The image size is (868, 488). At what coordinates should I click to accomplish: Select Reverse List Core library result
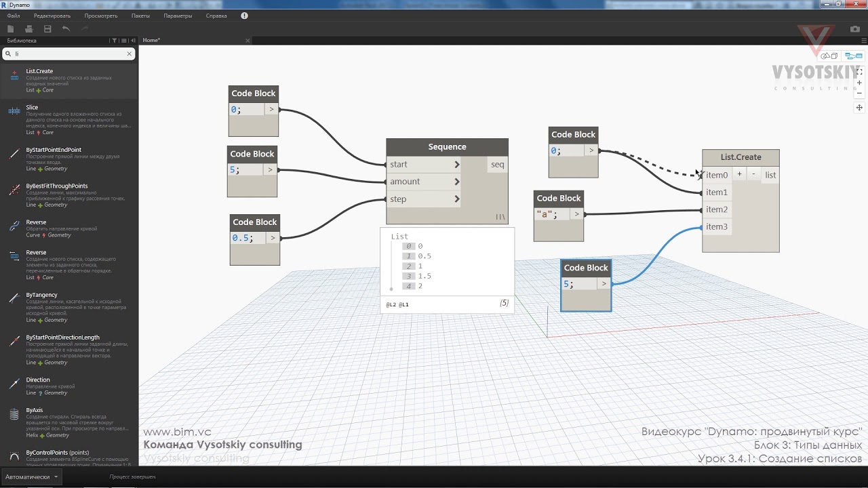(x=68, y=264)
